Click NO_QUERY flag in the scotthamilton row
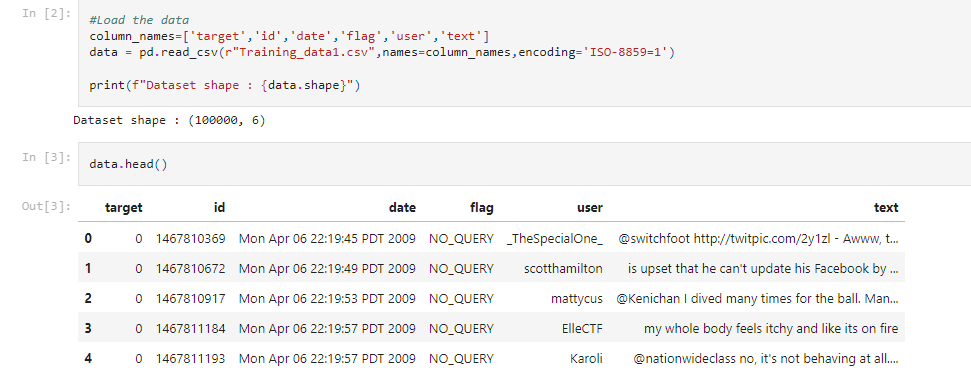The width and height of the screenshot is (971, 391). pos(461,269)
